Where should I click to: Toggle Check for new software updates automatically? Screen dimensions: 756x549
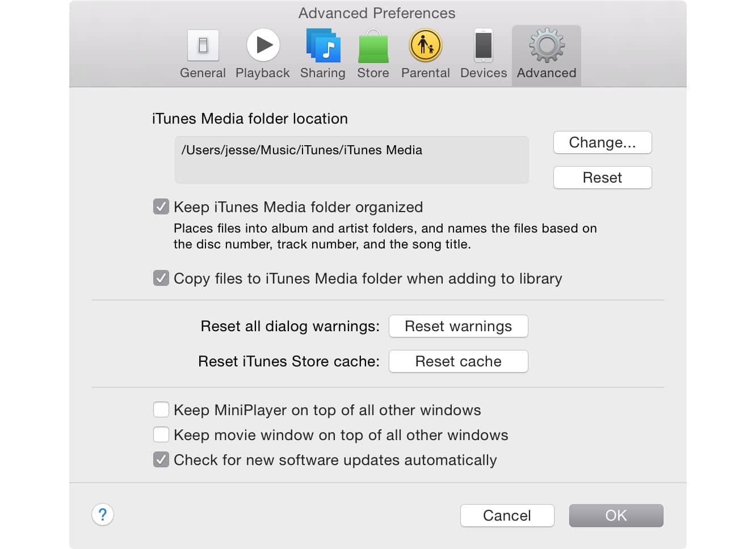pos(161,460)
